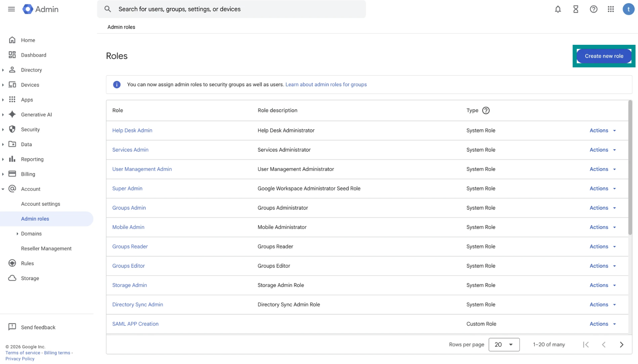
Task: Expand the Domains submenu
Action: point(17,234)
